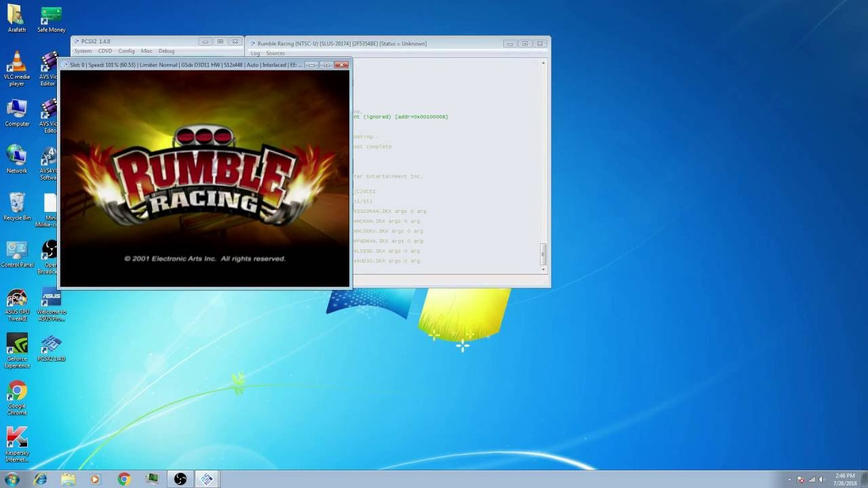Launch Kaspersky Internet Security shortcut
This screenshot has width=868, height=488.
tap(16, 445)
